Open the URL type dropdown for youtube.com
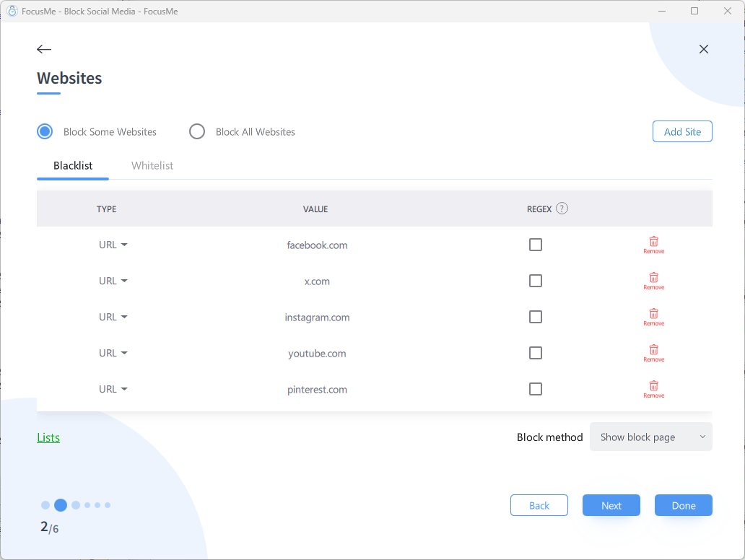 coord(113,353)
